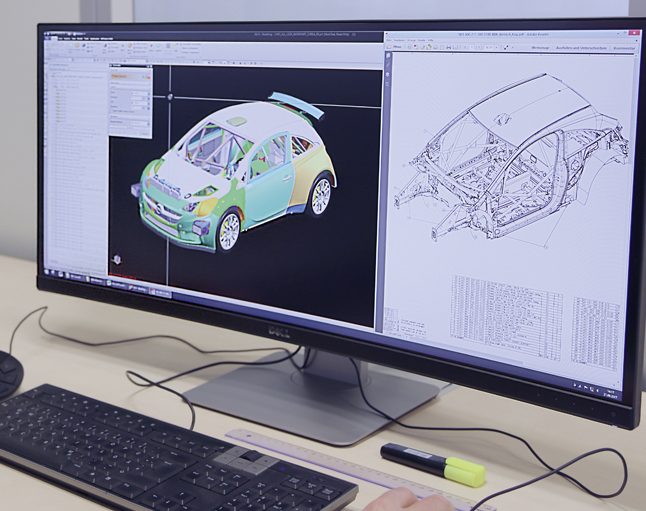Click the print icon in Adobe Reader toolbar
Screen dimensions: 646x511
coord(449,47)
